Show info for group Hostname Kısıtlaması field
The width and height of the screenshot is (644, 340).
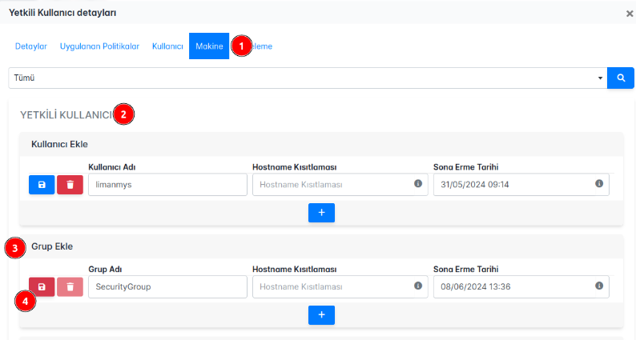(x=418, y=286)
